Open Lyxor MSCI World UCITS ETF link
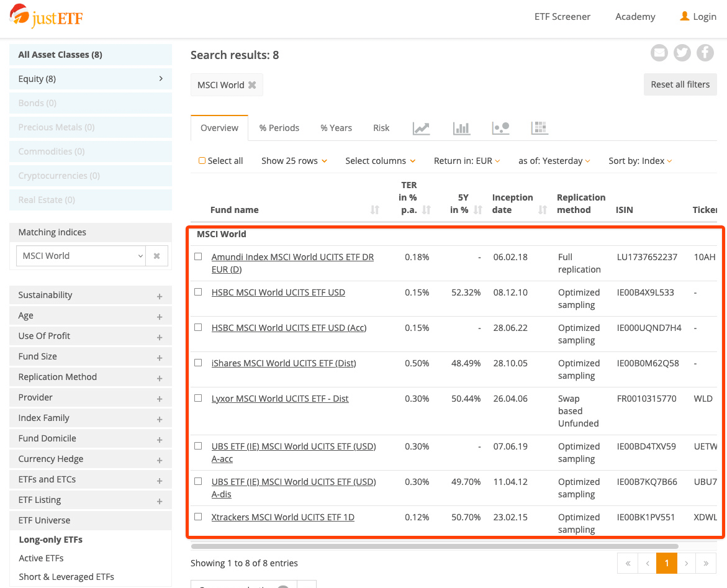The image size is (727, 588). click(280, 399)
